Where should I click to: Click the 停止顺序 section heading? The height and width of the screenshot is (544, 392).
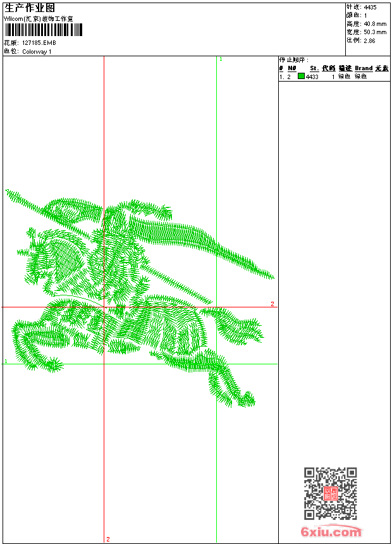coord(294,59)
